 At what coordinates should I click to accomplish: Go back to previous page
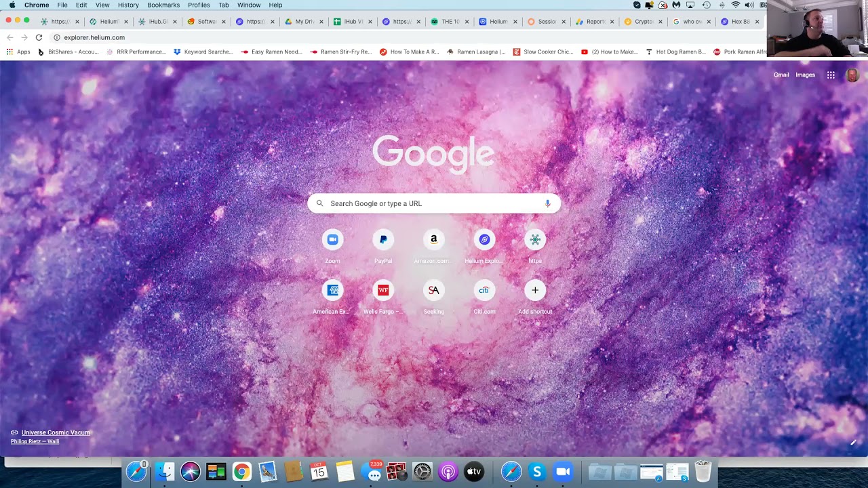(9, 37)
